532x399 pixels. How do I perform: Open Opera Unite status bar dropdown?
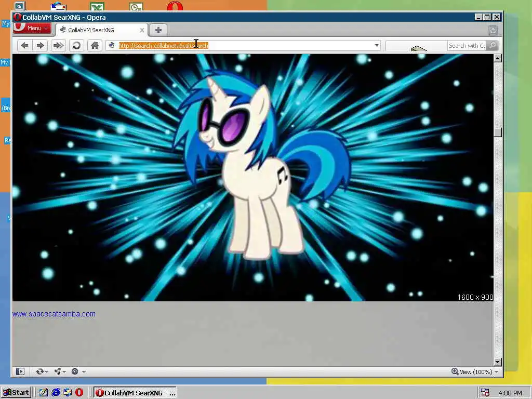60,372
